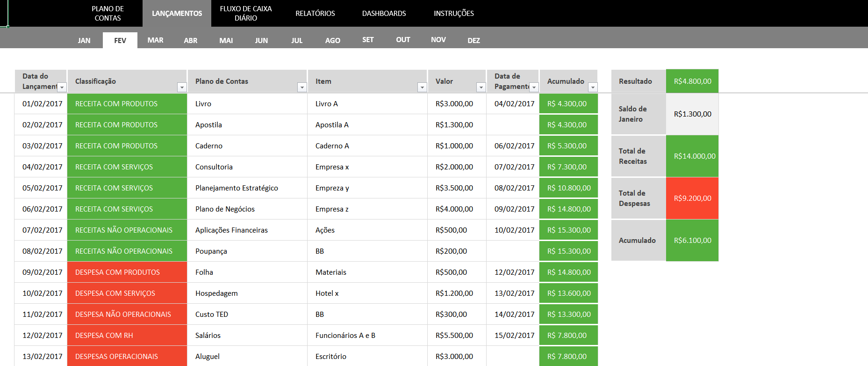The width and height of the screenshot is (868, 366).
Task: Select the JAN month button
Action: [x=84, y=40]
